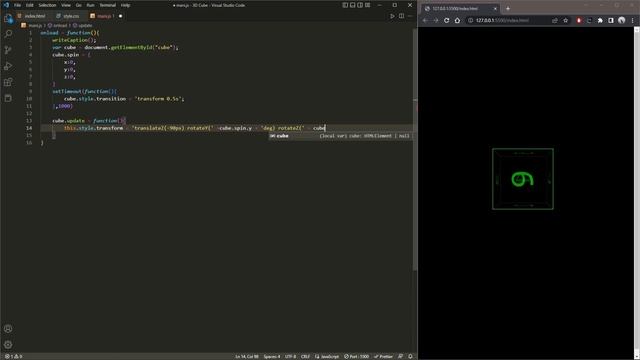The width and height of the screenshot is (640, 360).
Task: Accept the 'cube' autocomplete suggestion
Action: click(x=340, y=136)
